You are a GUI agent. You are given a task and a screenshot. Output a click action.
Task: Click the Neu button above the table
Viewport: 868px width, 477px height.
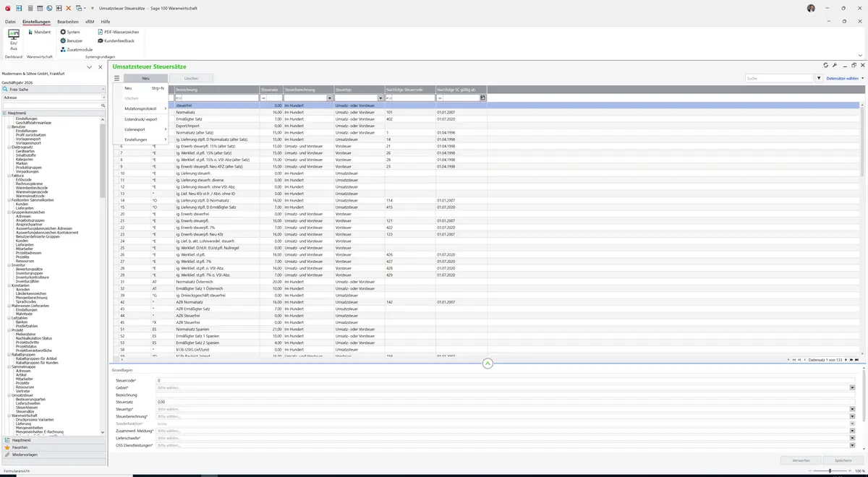(145, 78)
